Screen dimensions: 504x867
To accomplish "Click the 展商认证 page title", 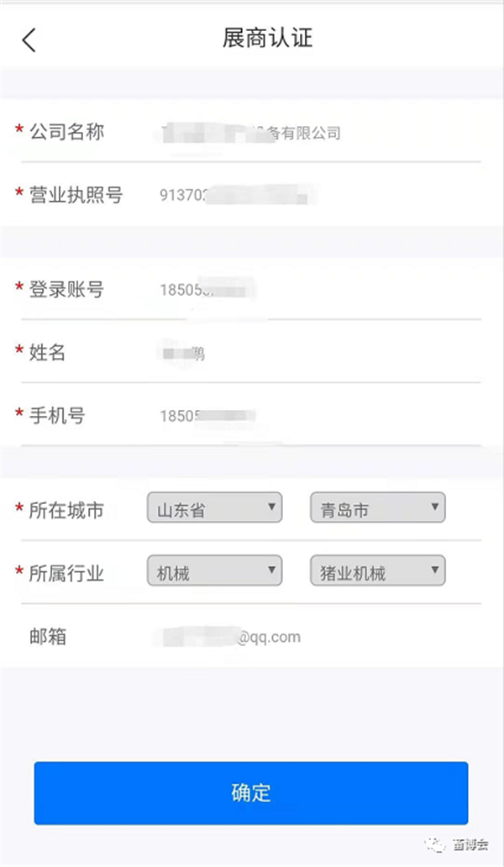I will [x=267, y=39].
